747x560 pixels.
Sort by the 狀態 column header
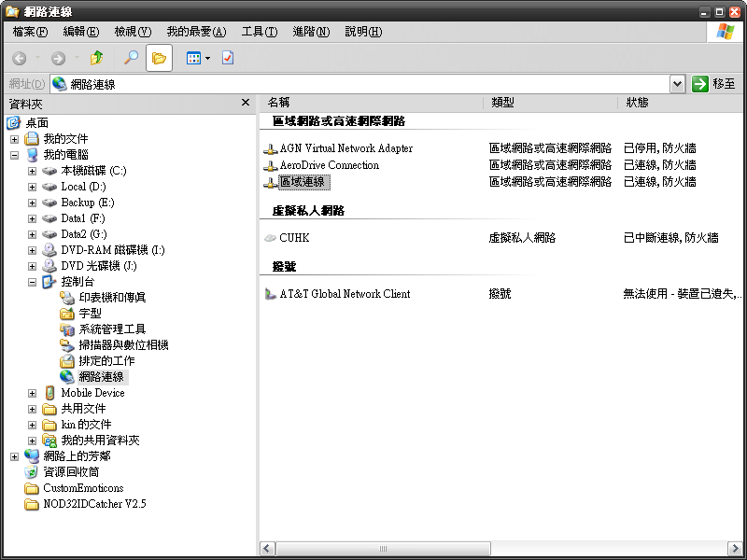pyautogui.click(x=638, y=103)
